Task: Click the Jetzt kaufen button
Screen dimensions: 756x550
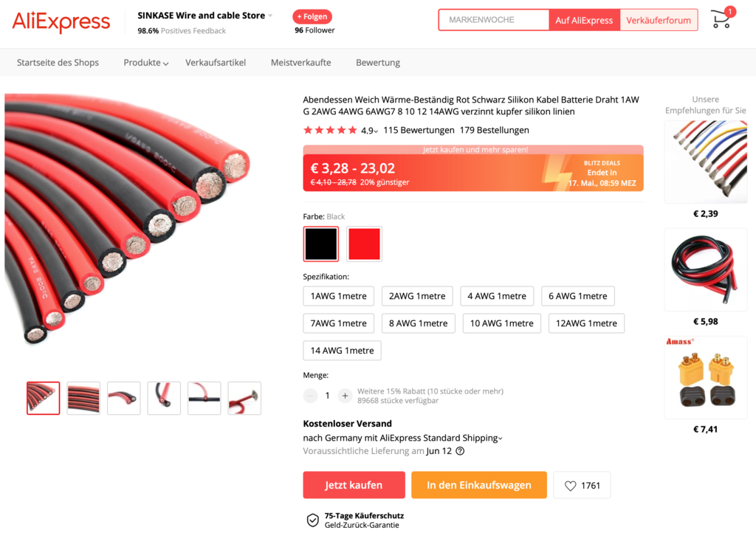Action: pos(354,485)
